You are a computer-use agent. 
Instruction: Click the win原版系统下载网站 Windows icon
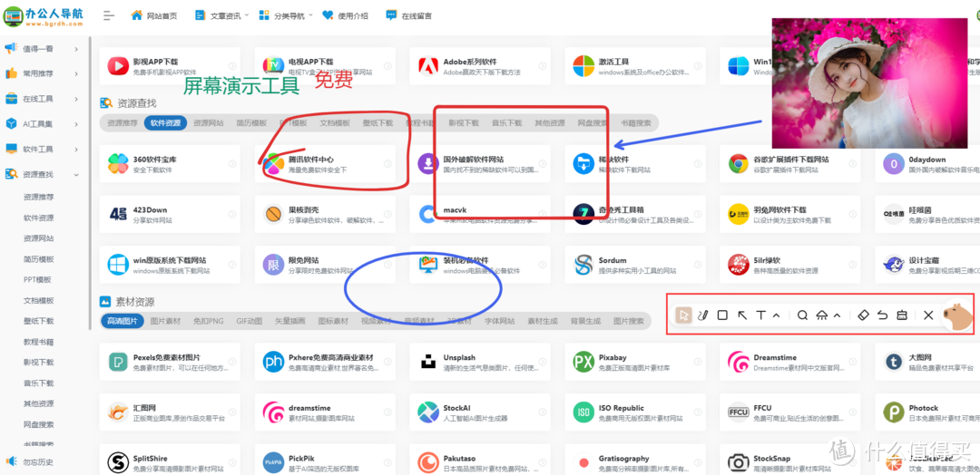[117, 265]
